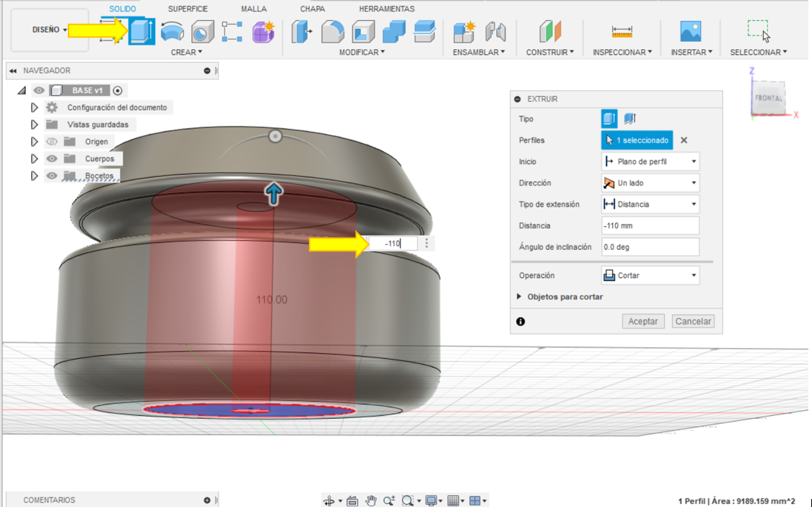The image size is (812, 507).
Task: Choose the solid Extrude type option
Action: click(609, 118)
